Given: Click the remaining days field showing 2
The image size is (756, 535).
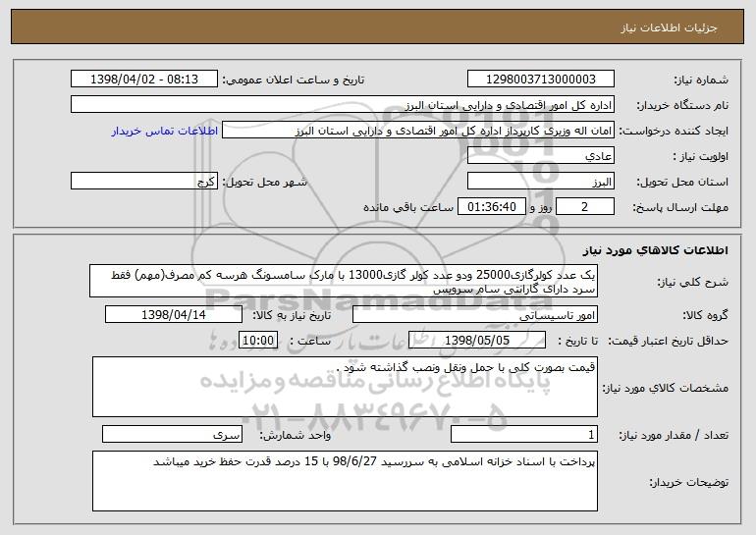Looking at the screenshot, I should 585,207.
